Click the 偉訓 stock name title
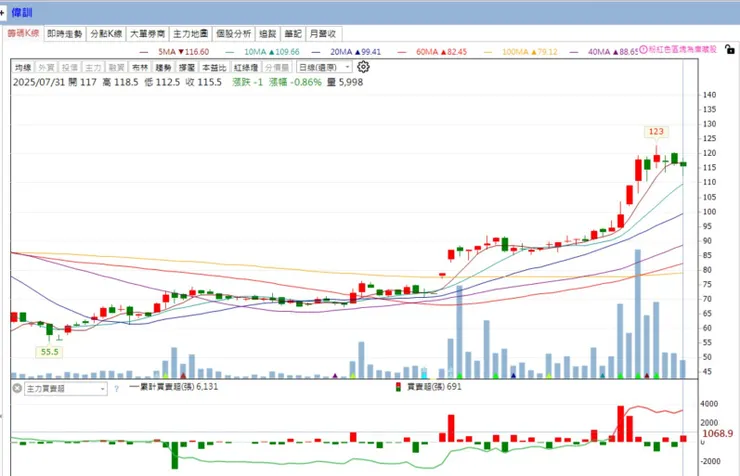Screen dimensions: 740x476 [21, 13]
